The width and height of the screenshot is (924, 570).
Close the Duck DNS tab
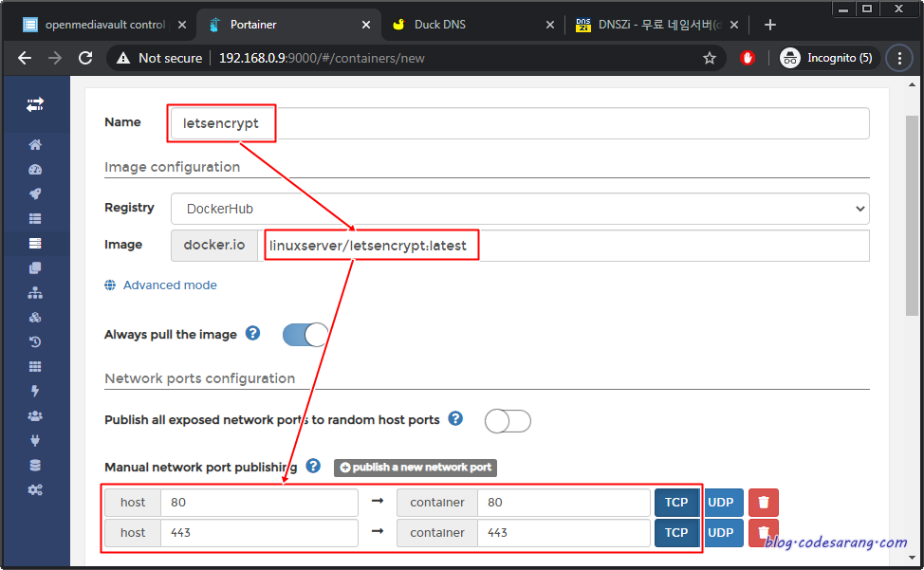point(550,25)
